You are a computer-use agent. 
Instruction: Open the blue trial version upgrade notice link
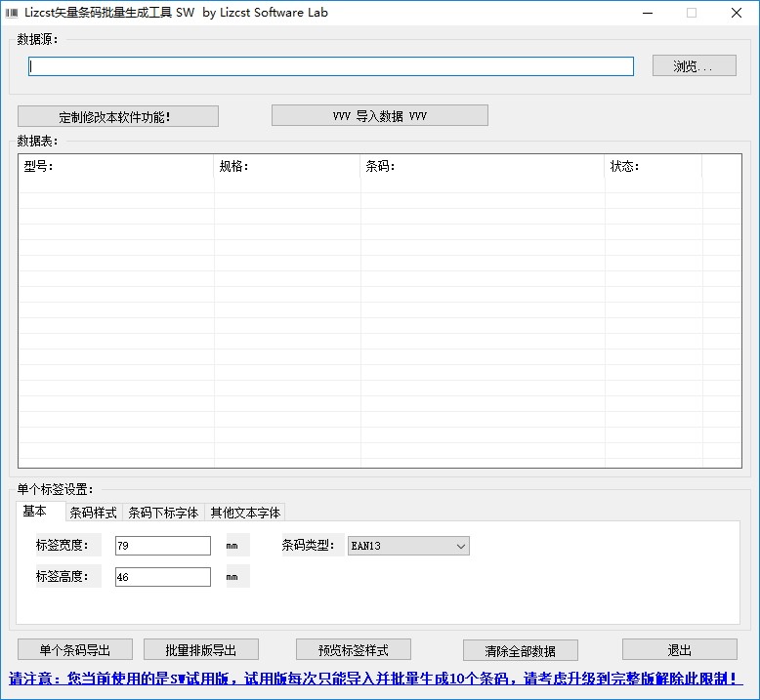[376, 679]
